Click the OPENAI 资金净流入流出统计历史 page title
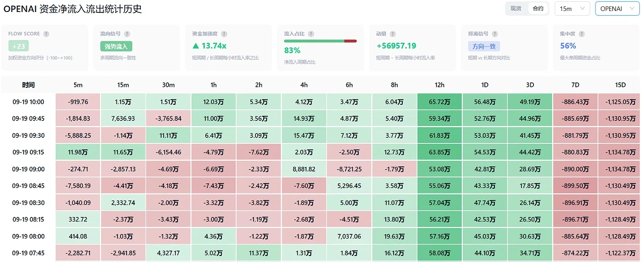The image size is (644, 262). [72, 9]
